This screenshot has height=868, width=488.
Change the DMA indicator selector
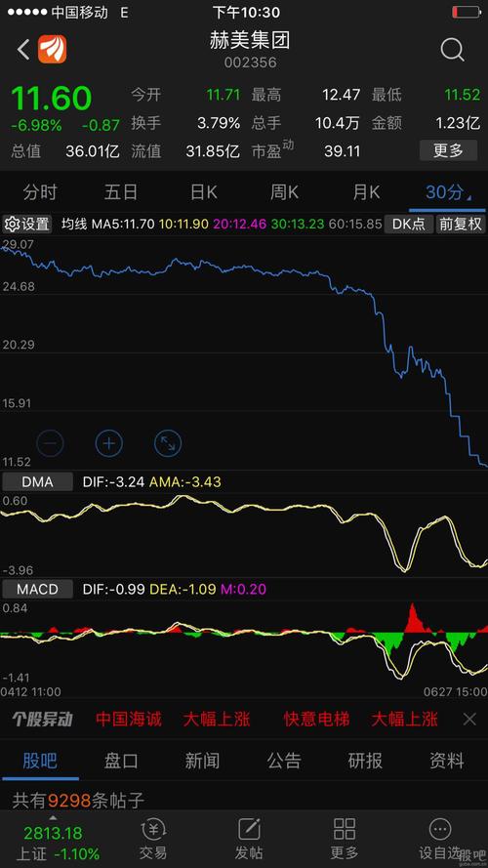click(x=38, y=481)
